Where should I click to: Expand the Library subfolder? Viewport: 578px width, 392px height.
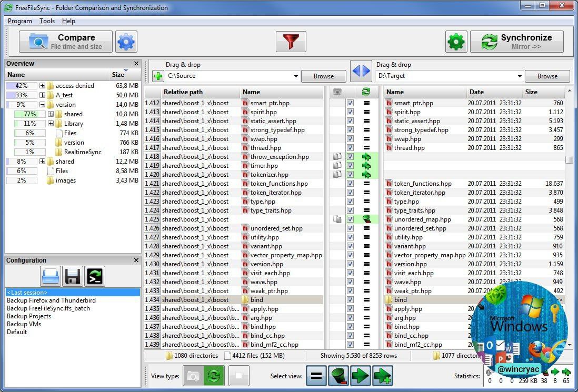click(x=51, y=124)
